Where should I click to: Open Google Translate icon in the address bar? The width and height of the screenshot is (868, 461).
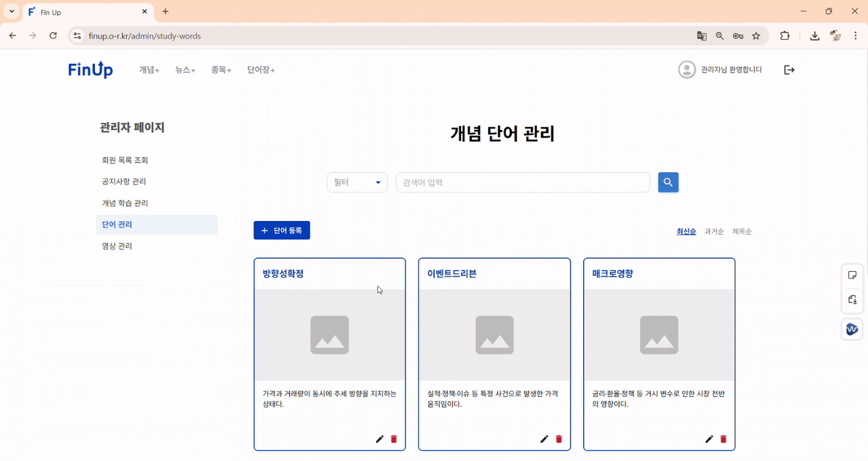(701, 36)
